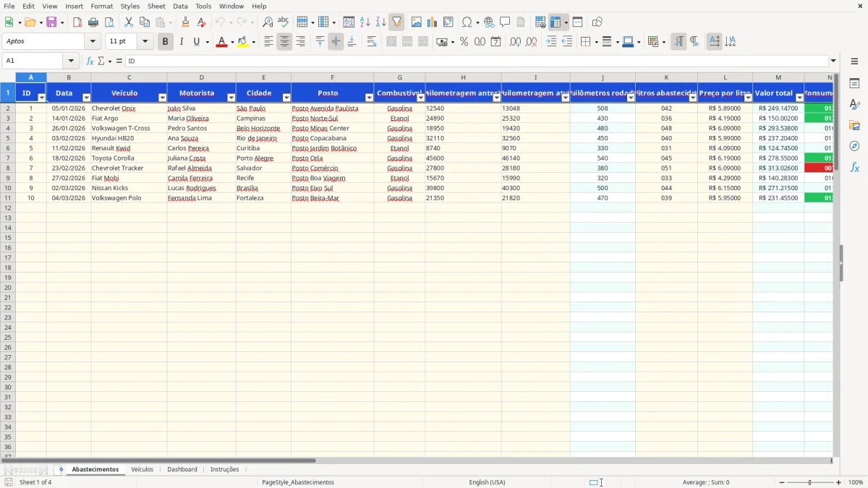
Task: Open the Format menu
Action: 101,6
